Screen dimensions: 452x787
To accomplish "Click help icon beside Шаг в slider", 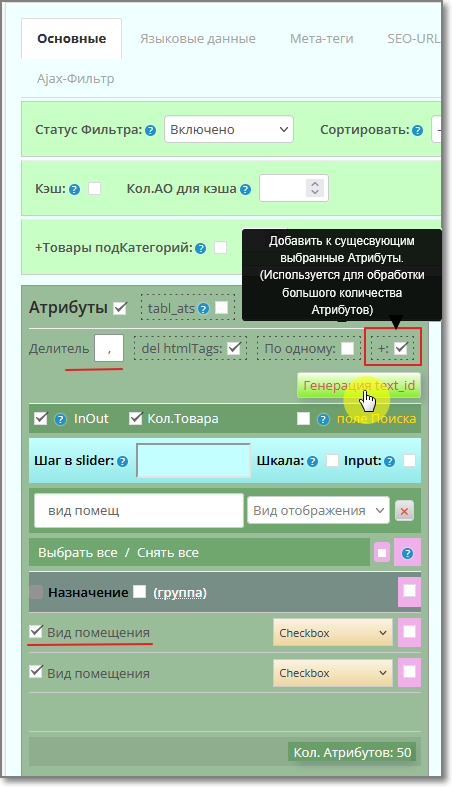I will (x=122, y=462).
